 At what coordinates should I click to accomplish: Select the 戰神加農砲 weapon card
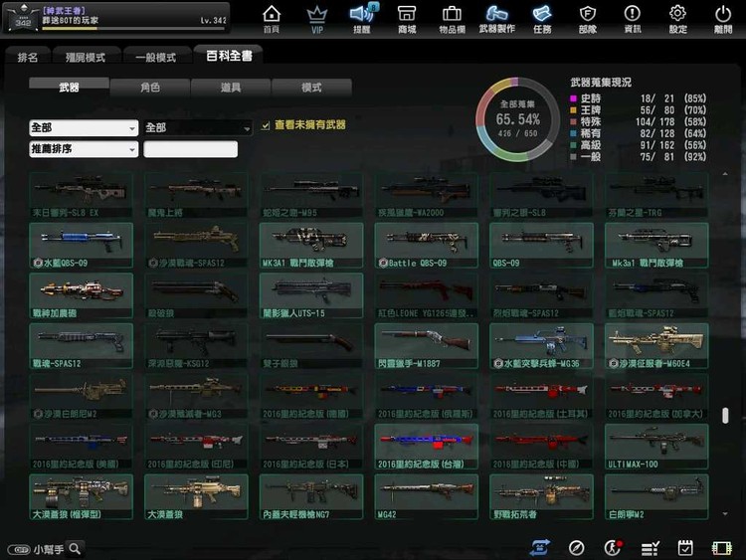(x=81, y=295)
